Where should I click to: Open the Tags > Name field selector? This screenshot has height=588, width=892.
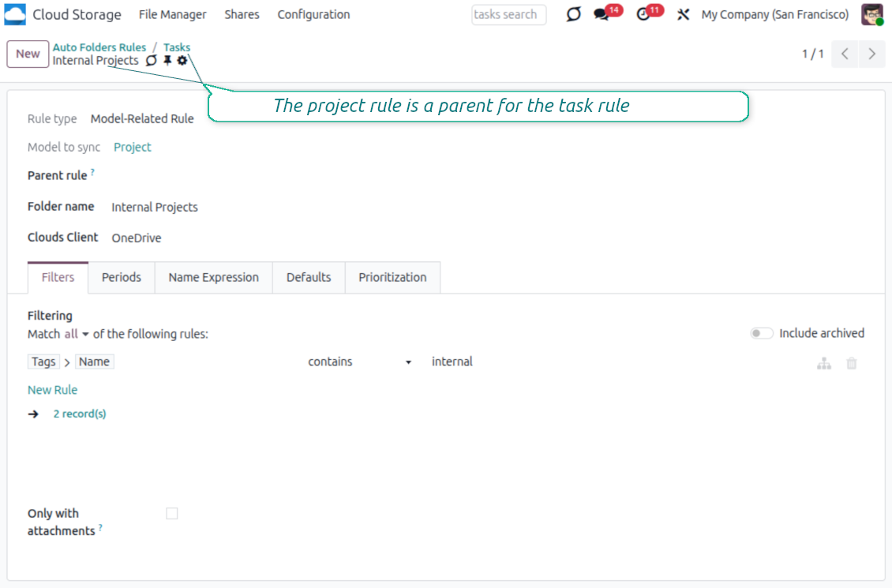71,361
